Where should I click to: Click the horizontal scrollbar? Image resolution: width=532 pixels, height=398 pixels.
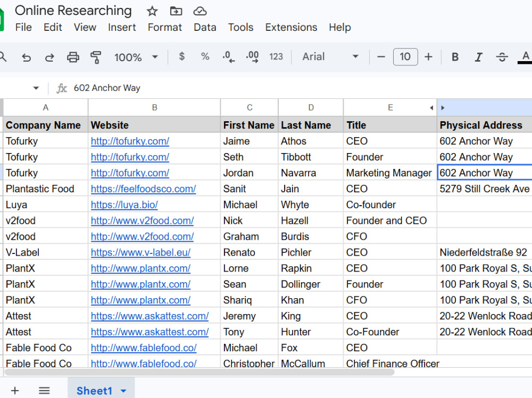tap(199, 372)
